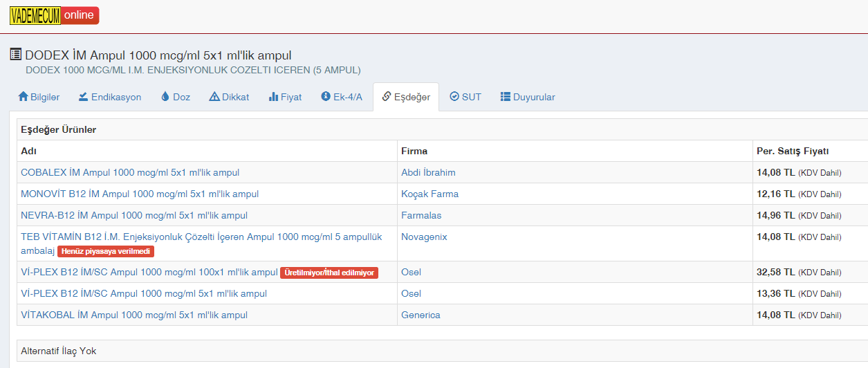This screenshot has height=368, width=868.
Task: Click the list icon beside Duyurular
Action: [x=506, y=97]
